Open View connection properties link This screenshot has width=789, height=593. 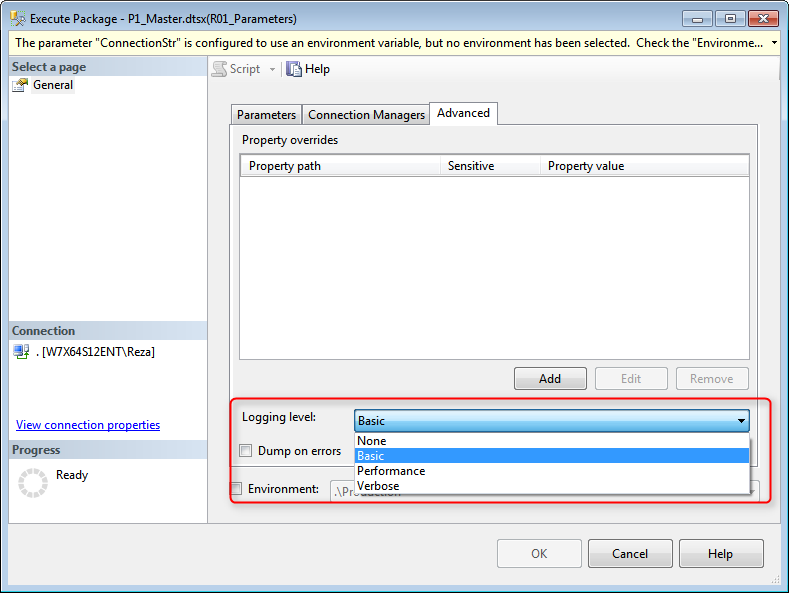point(88,425)
